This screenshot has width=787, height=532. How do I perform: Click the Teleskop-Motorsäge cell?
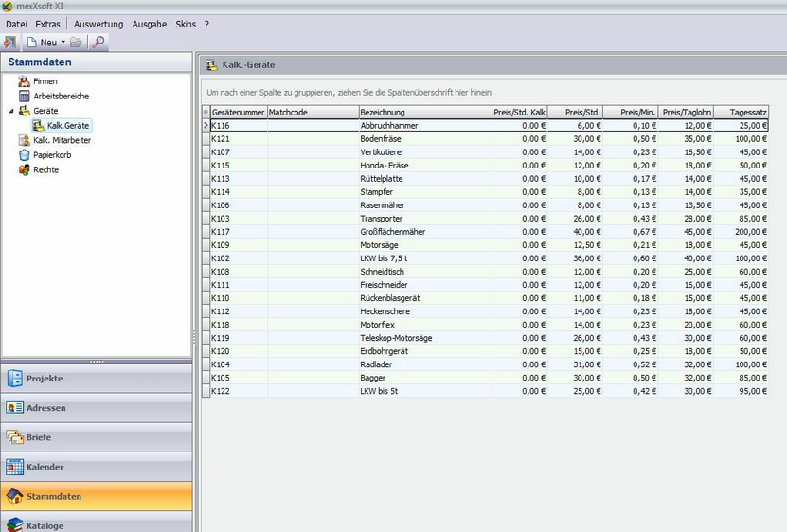click(x=425, y=338)
